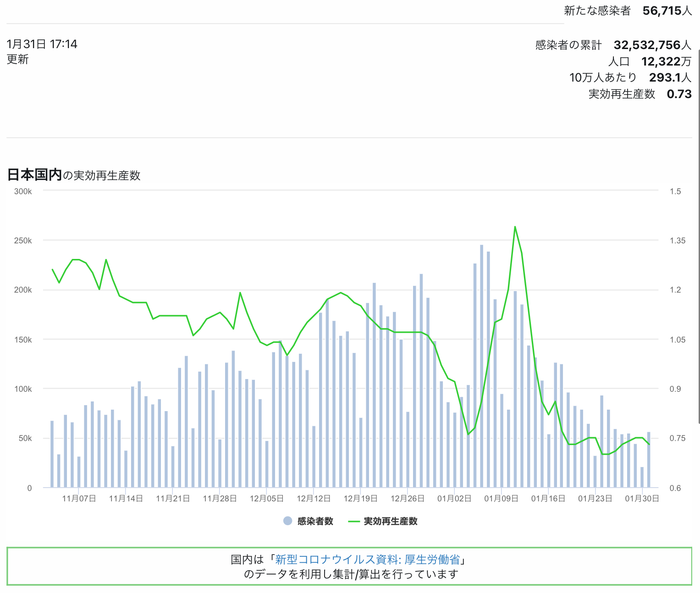Click the vertical scrollbar on the right edge
The height and width of the screenshot is (593, 700).
coord(698,229)
